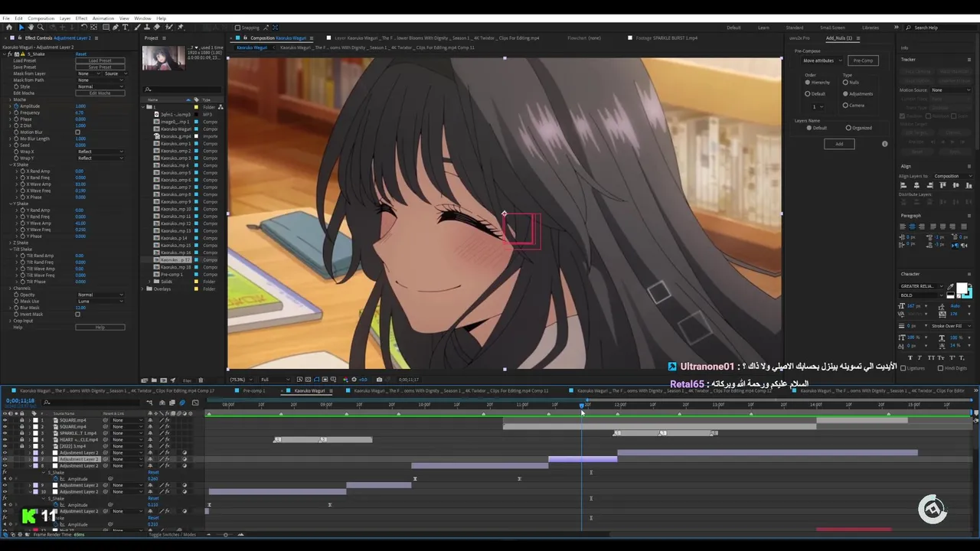
Task: Select the Home icon in the toolbar
Action: [9, 27]
